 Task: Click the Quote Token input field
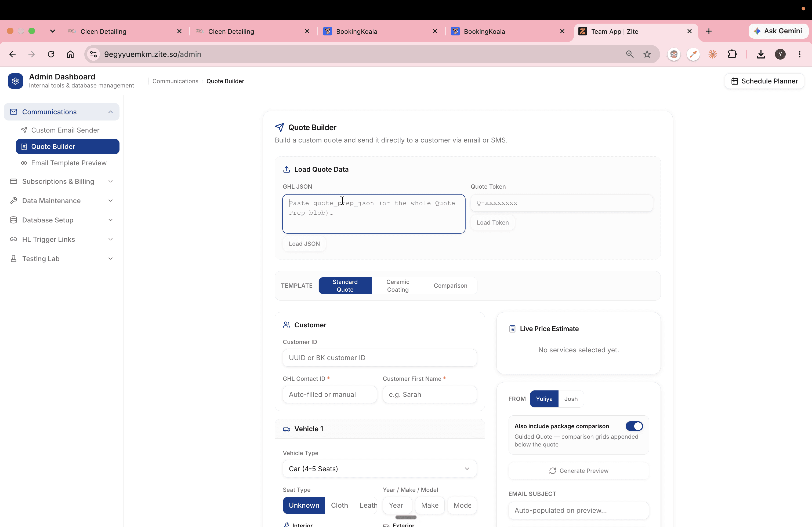click(x=561, y=203)
